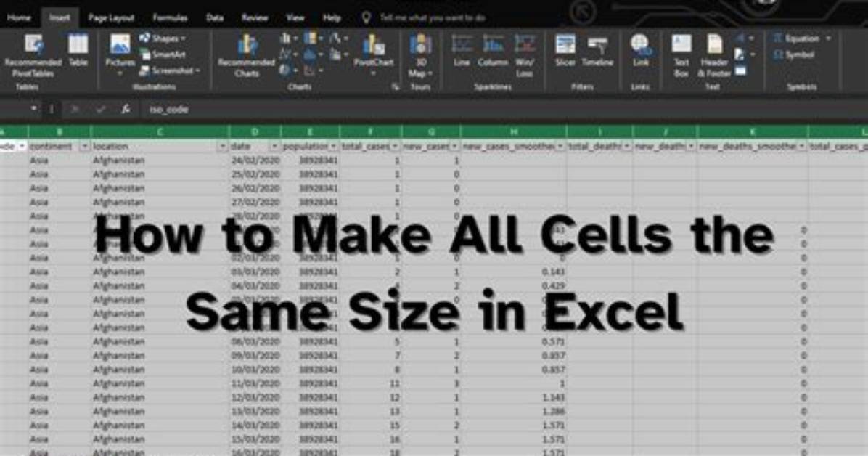868x456 pixels.
Task: Open the Review tab
Action: [255, 17]
